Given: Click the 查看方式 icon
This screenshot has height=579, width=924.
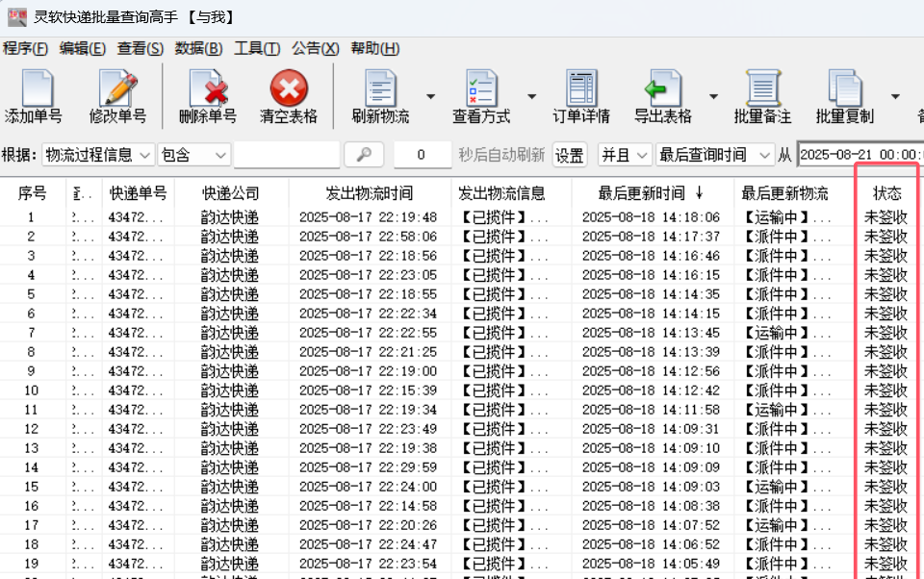Looking at the screenshot, I should [x=481, y=88].
